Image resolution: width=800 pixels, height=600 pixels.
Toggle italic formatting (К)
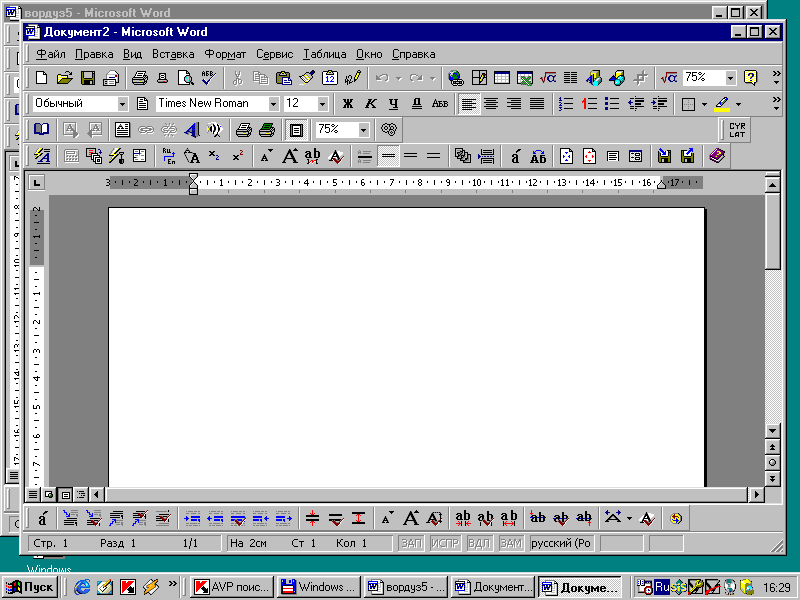pos(370,104)
